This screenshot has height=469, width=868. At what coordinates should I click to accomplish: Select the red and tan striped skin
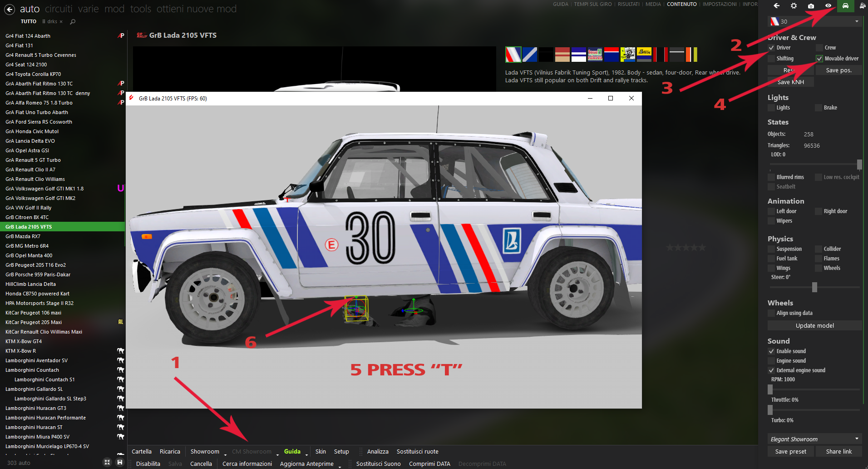(562, 55)
